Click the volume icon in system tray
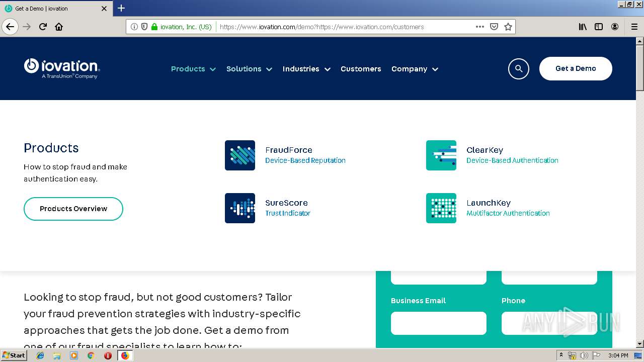Image resolution: width=644 pixels, height=362 pixels. [584, 355]
